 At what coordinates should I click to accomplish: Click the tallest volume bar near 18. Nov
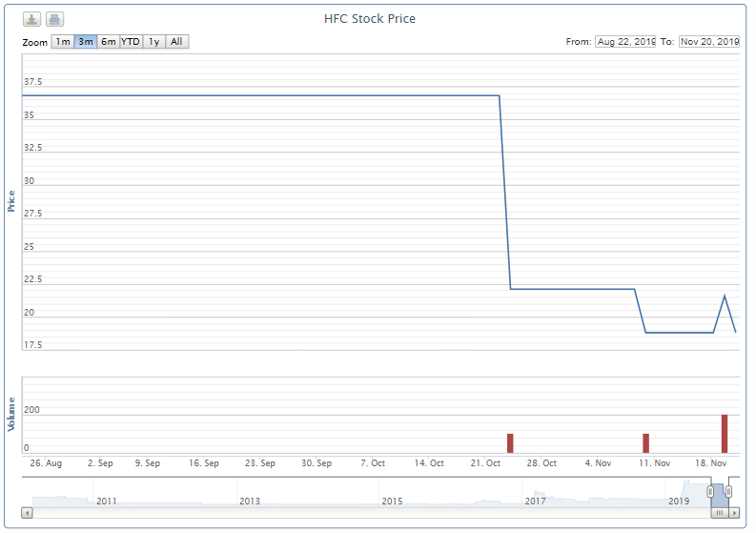point(725,434)
